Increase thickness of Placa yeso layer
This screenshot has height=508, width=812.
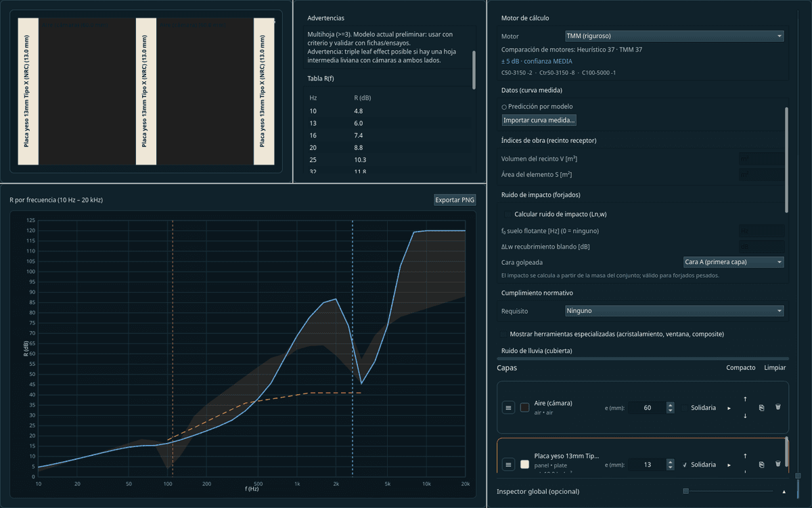click(x=670, y=462)
